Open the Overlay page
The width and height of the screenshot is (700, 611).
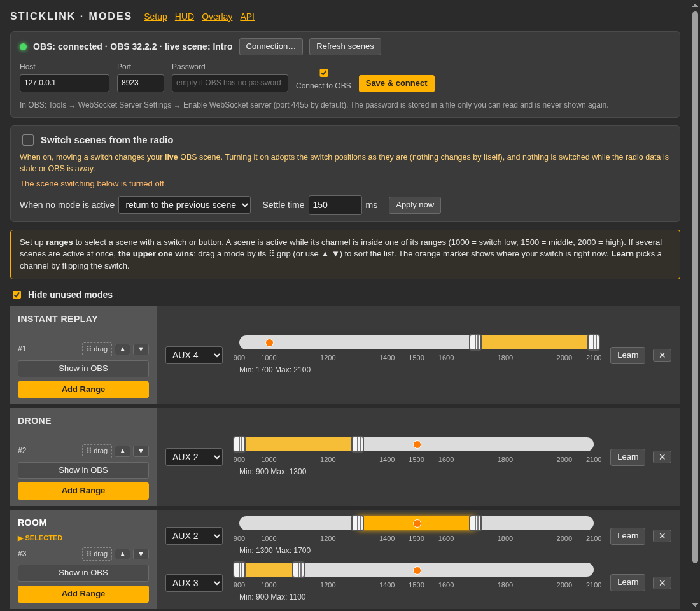(x=217, y=17)
